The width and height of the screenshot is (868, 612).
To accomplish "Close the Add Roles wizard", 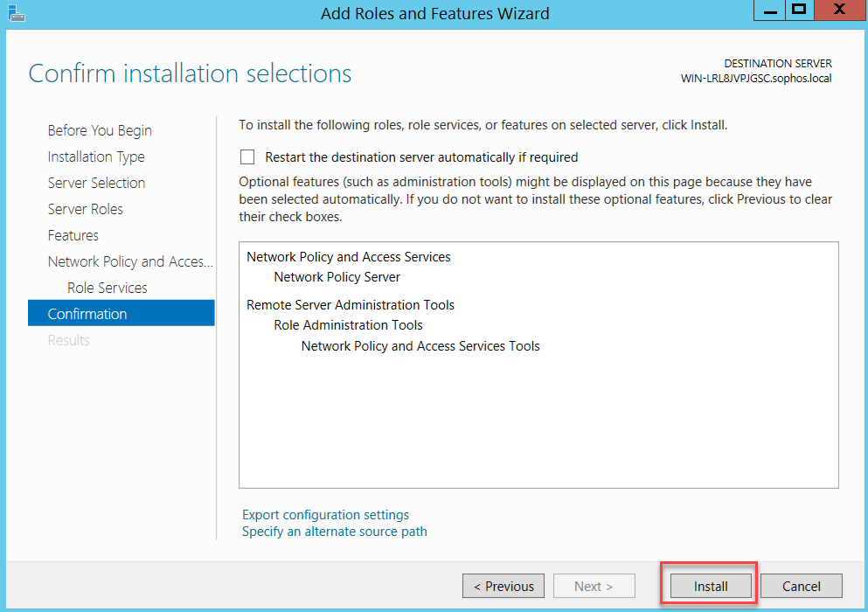I will pos(839,10).
